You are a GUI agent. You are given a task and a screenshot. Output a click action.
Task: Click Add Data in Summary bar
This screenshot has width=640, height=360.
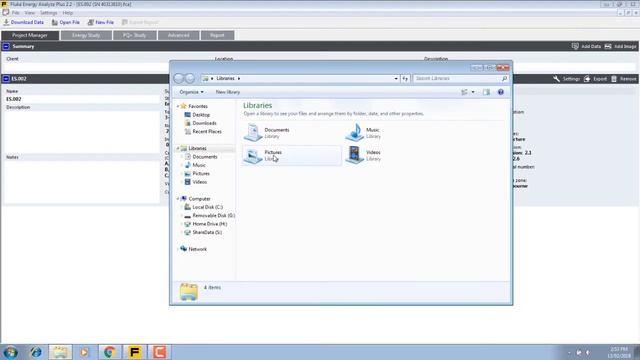tap(586, 47)
